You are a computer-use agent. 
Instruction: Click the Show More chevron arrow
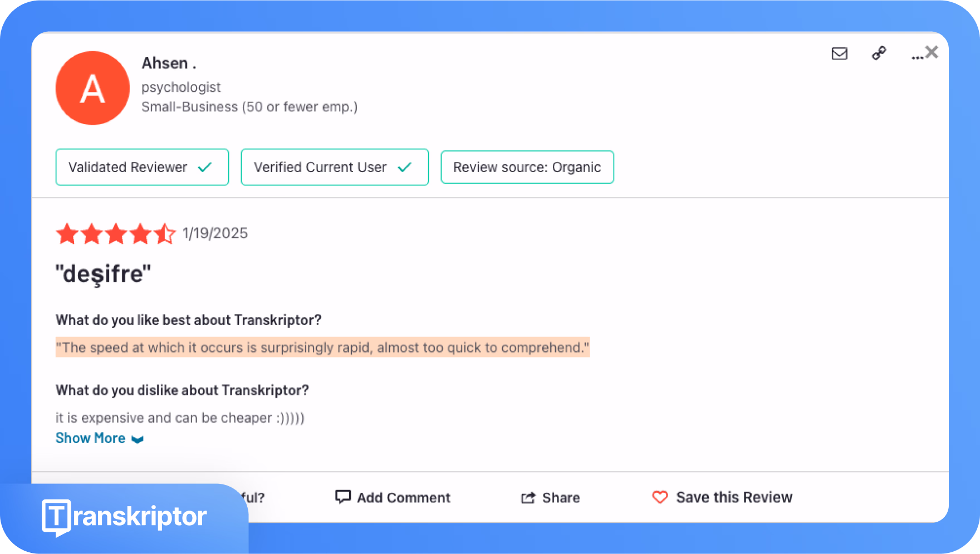[138, 439]
